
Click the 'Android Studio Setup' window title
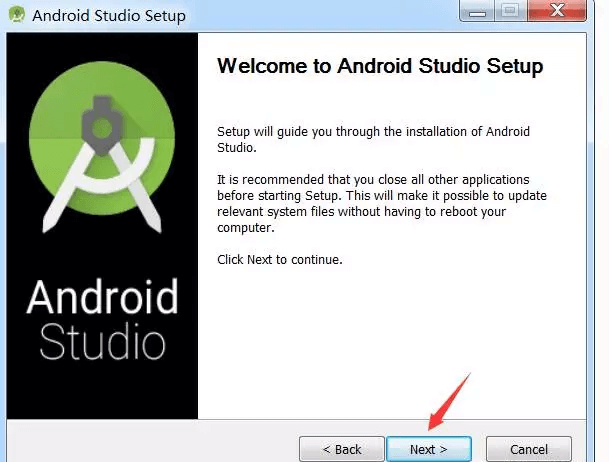(x=109, y=16)
